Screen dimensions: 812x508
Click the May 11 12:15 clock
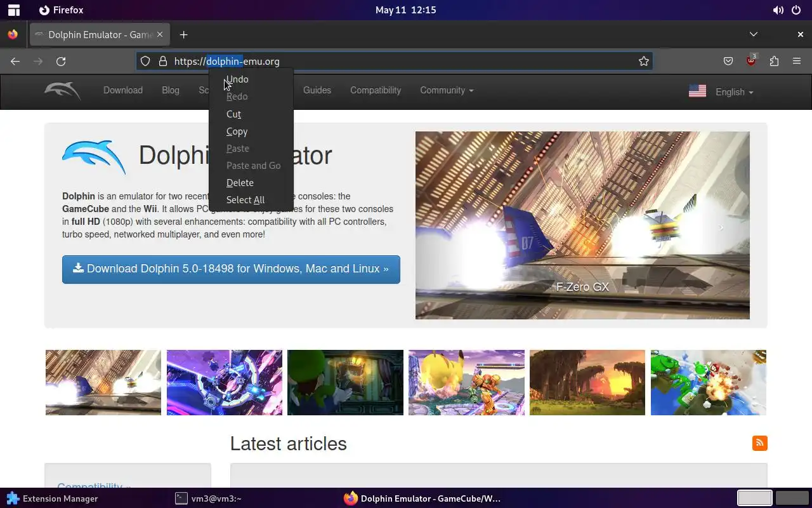tap(406, 10)
